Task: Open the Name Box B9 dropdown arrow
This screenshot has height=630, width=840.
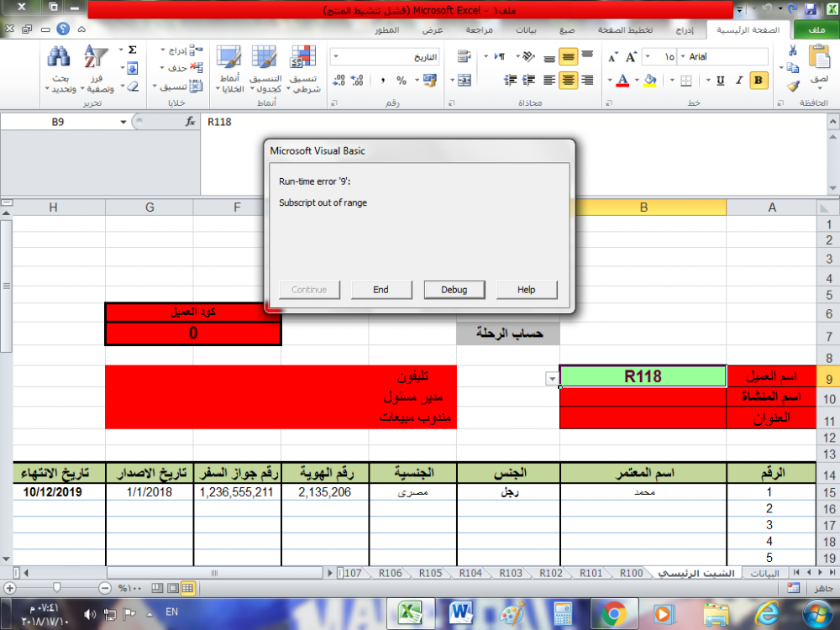Action: click(x=123, y=122)
